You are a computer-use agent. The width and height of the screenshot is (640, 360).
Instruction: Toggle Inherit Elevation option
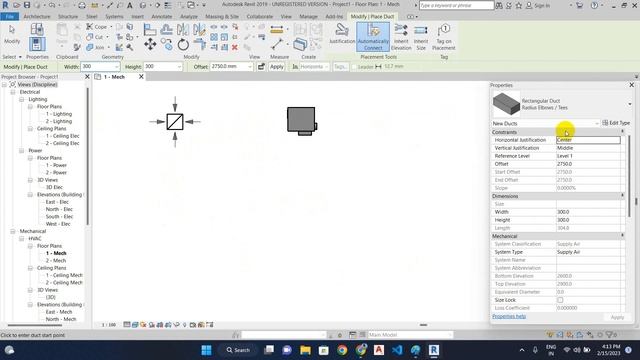pyautogui.click(x=401, y=37)
